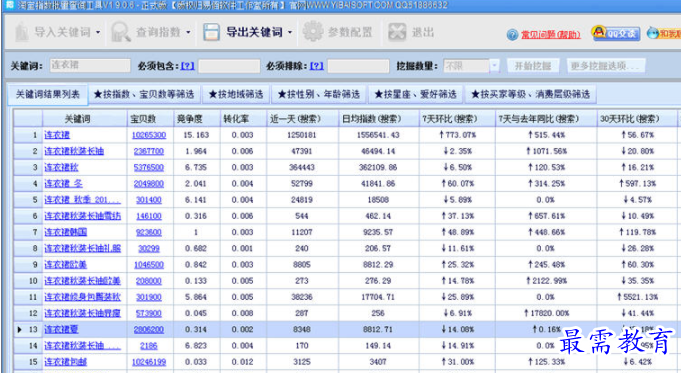This screenshot has width=681, height=373.
Task: Switch to 按地域筛选 tab
Action: click(x=236, y=94)
